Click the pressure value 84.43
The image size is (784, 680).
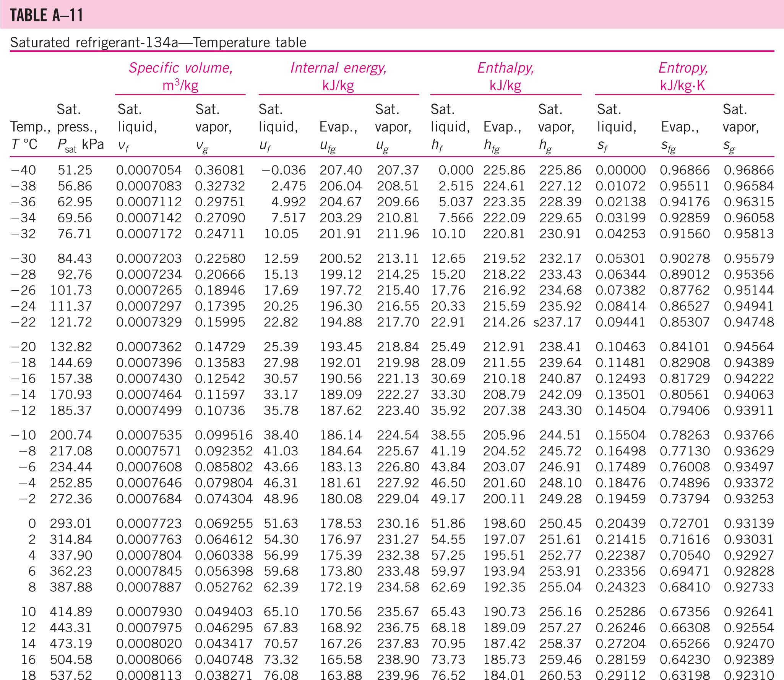[x=75, y=259]
